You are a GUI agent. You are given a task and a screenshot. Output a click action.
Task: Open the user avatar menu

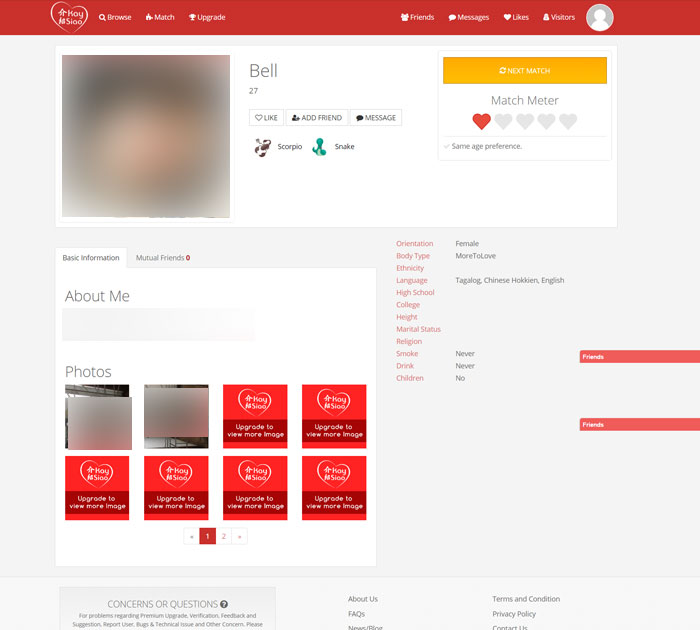click(x=600, y=17)
